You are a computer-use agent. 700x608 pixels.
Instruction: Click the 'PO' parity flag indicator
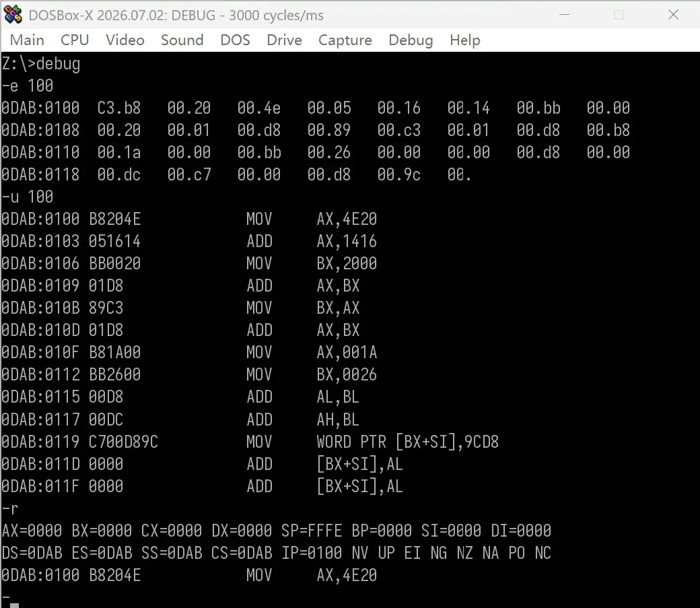coord(516,553)
